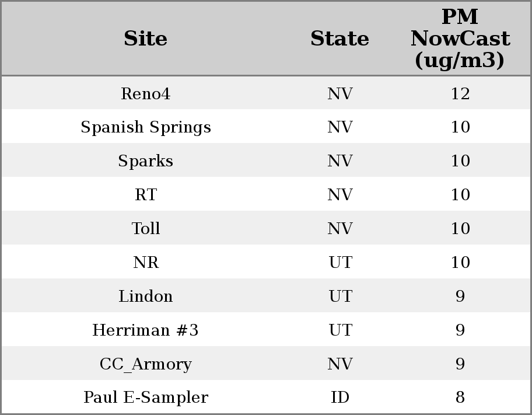
Task: Click the NV state cell in CC_Armory row
Action: pyautogui.click(x=339, y=364)
